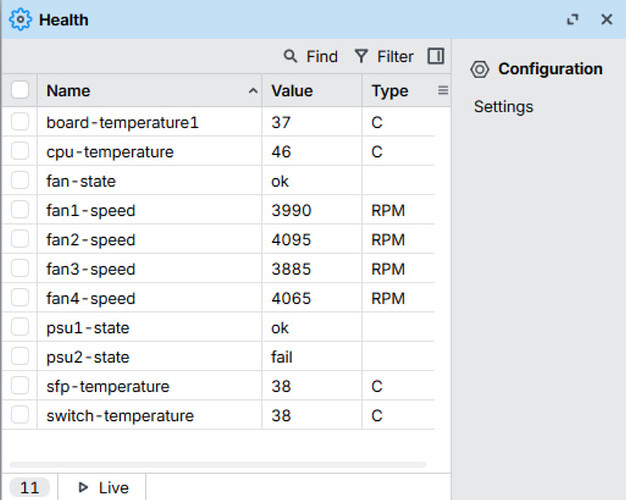The image size is (626, 500).
Task: Pop out the Health window
Action: pyautogui.click(x=573, y=19)
